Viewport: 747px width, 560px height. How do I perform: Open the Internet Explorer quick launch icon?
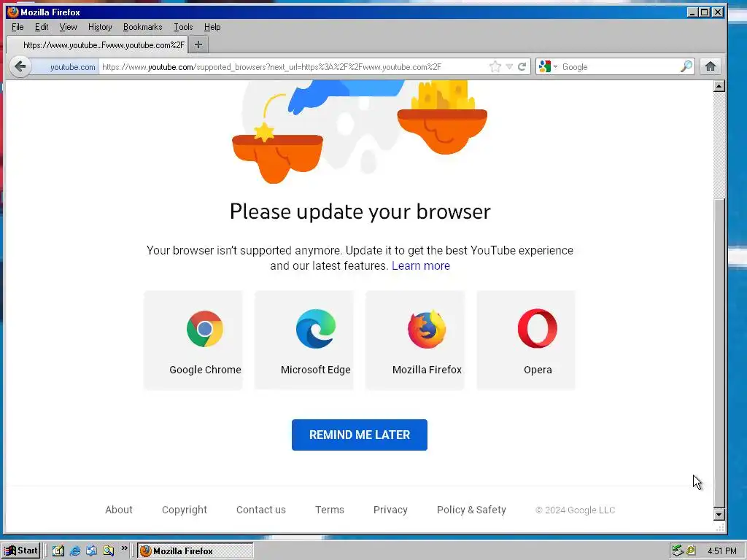75,551
